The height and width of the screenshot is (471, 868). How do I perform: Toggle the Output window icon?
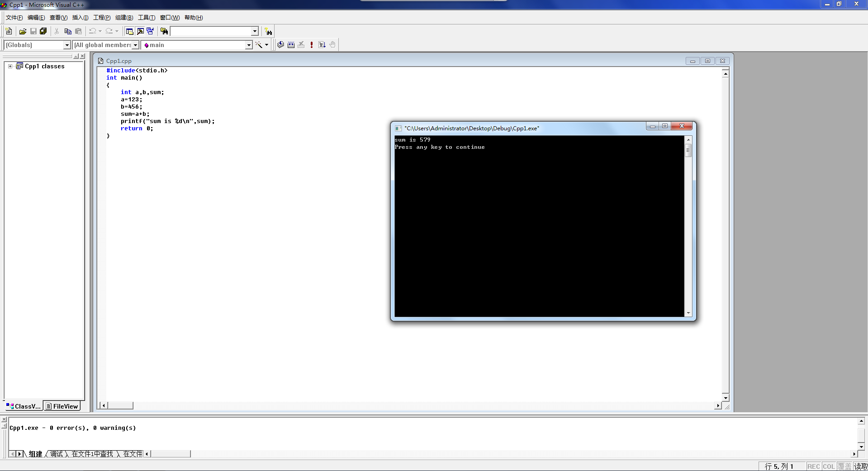pos(140,31)
